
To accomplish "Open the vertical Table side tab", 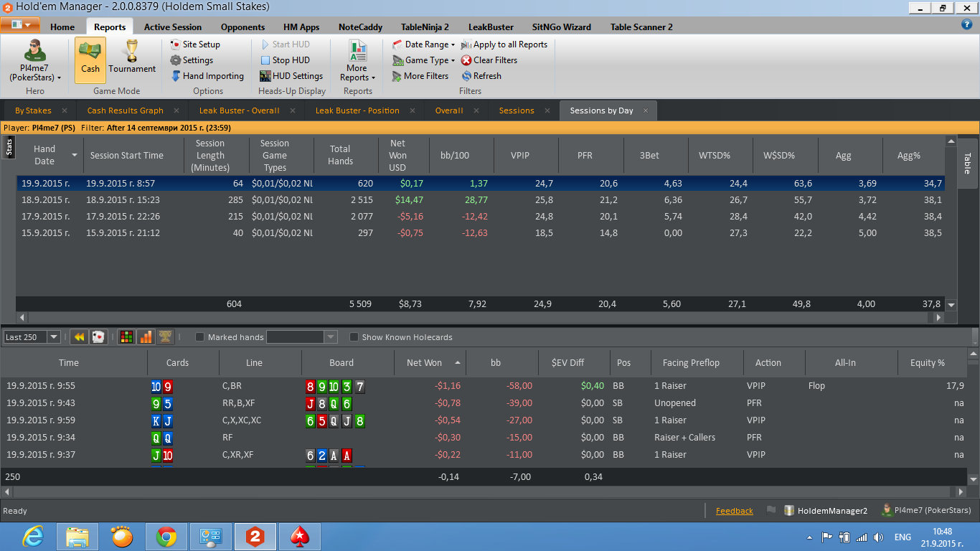I will pos(967,164).
